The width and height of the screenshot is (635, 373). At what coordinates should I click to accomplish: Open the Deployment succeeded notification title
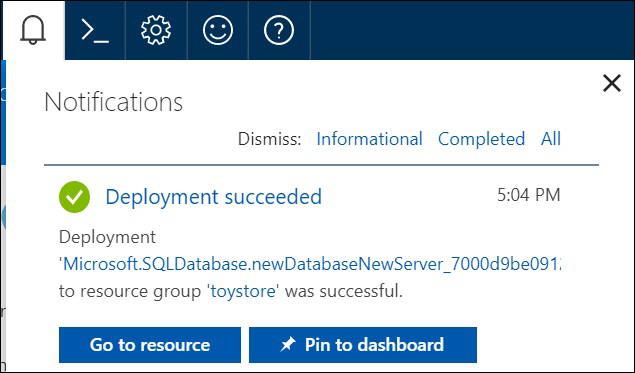(213, 197)
